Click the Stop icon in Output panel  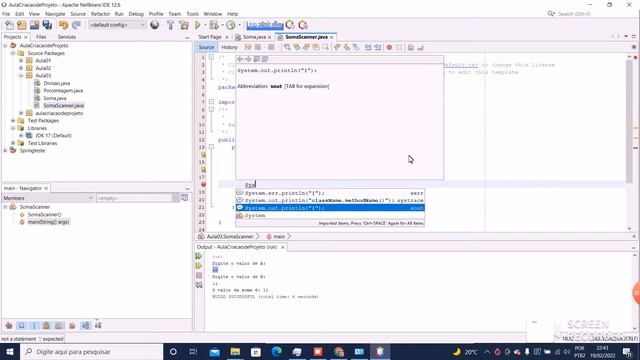[x=199, y=276]
